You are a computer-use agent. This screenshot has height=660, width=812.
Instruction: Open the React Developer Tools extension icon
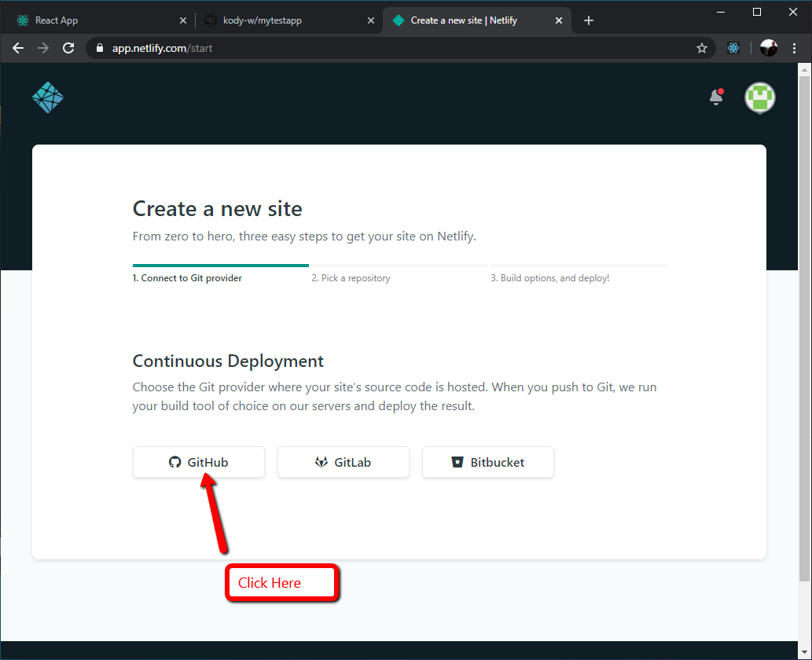(733, 48)
